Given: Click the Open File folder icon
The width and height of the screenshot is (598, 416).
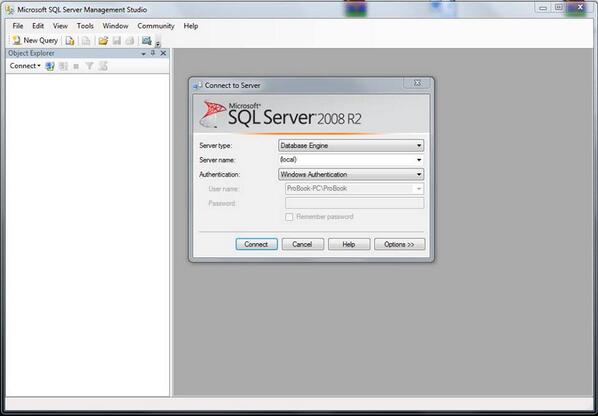Looking at the screenshot, I should 103,40.
